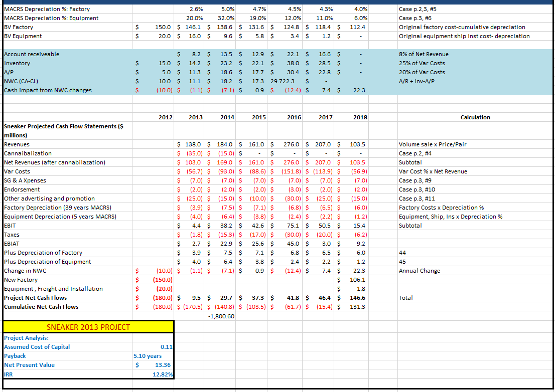Select the Assumed Cost of Capital value 0.11
Viewport: 555px width, 392px height.
click(166, 347)
